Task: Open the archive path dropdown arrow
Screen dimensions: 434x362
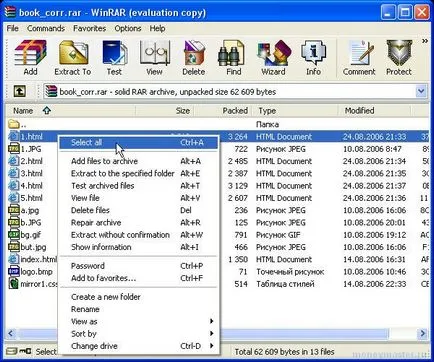Action: tap(421, 91)
